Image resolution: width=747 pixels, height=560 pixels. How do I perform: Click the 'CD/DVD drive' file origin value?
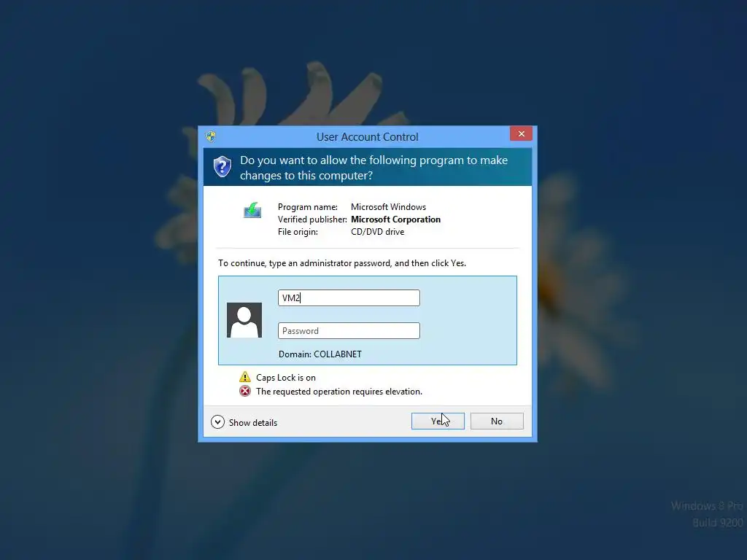378,232
